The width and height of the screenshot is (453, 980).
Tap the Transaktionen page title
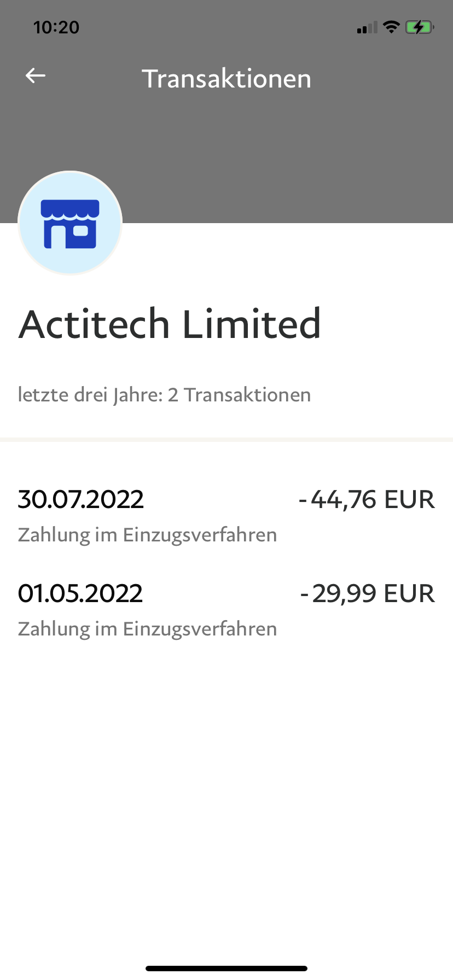click(x=226, y=79)
